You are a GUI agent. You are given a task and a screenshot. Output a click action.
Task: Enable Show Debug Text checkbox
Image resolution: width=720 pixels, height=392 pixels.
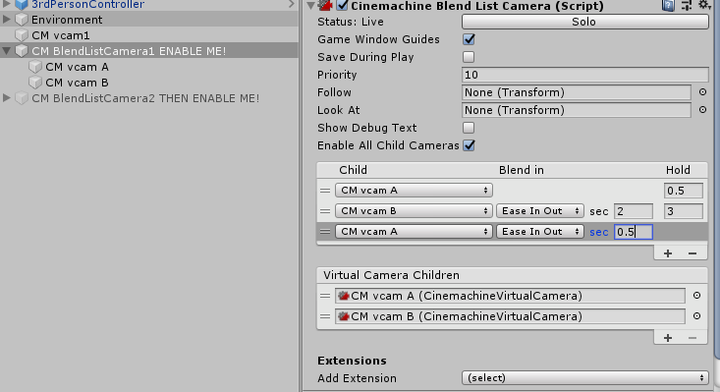point(469,128)
